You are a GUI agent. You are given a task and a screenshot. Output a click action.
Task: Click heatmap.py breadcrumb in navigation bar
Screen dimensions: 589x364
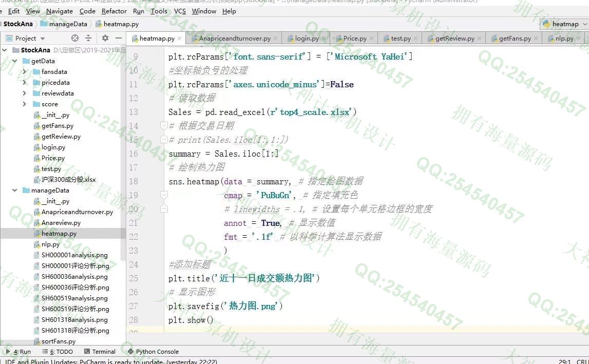(x=117, y=24)
